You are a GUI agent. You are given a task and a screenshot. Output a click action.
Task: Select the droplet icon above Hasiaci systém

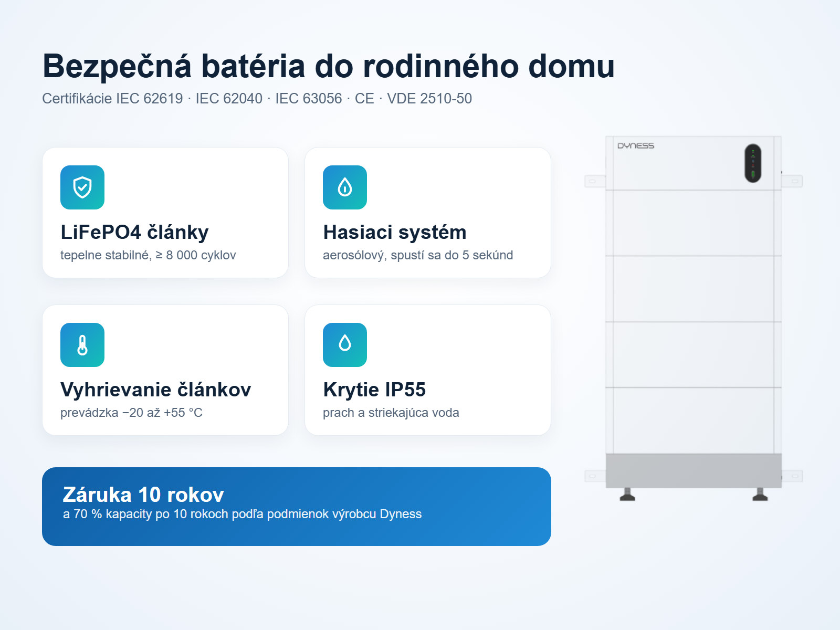pyautogui.click(x=345, y=187)
